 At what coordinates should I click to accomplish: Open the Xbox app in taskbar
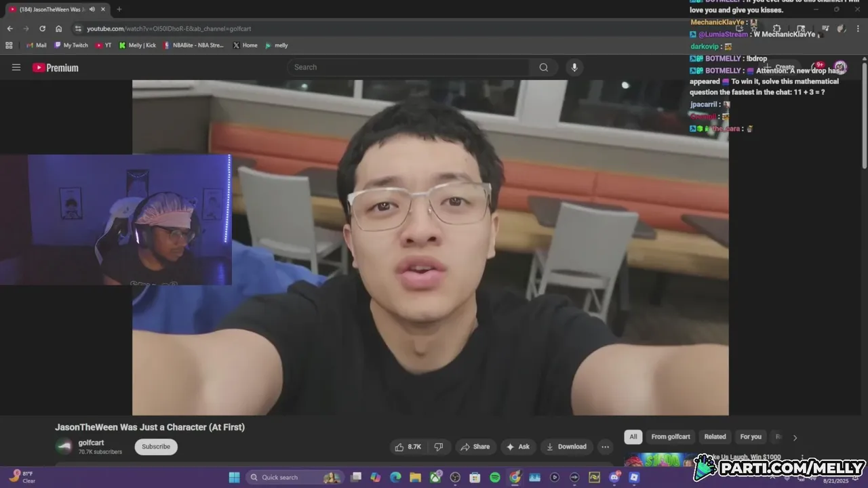pos(435,477)
